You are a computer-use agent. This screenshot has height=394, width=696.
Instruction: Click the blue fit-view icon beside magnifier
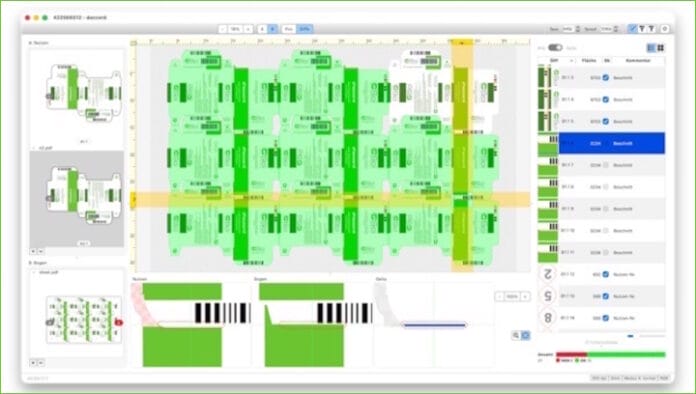tap(526, 335)
